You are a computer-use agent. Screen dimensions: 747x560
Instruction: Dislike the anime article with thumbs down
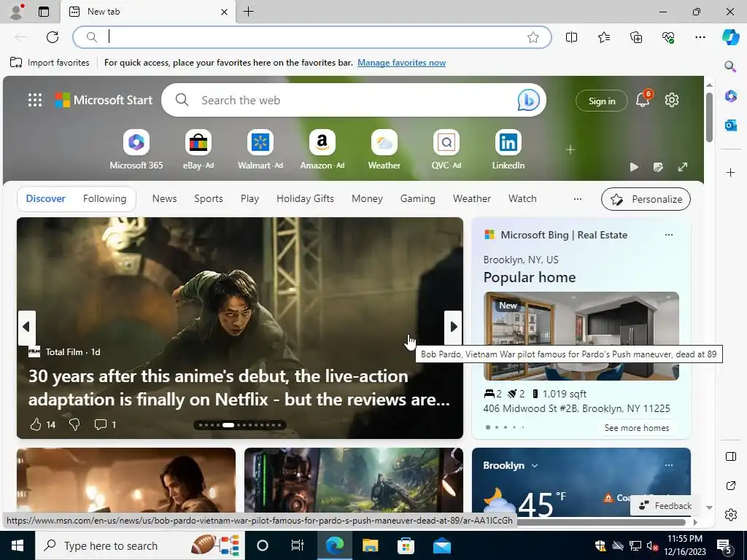tap(74, 424)
